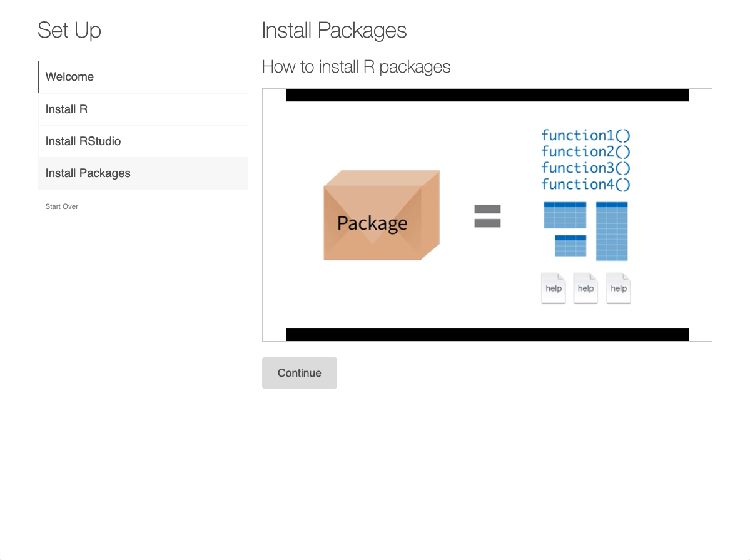This screenshot has height=560, width=750.
Task: Click the equals sign in the video diagram
Action: [487, 216]
